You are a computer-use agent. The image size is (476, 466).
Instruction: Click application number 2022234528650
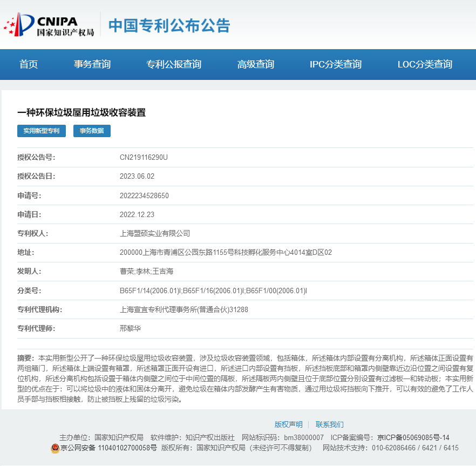tap(144, 195)
